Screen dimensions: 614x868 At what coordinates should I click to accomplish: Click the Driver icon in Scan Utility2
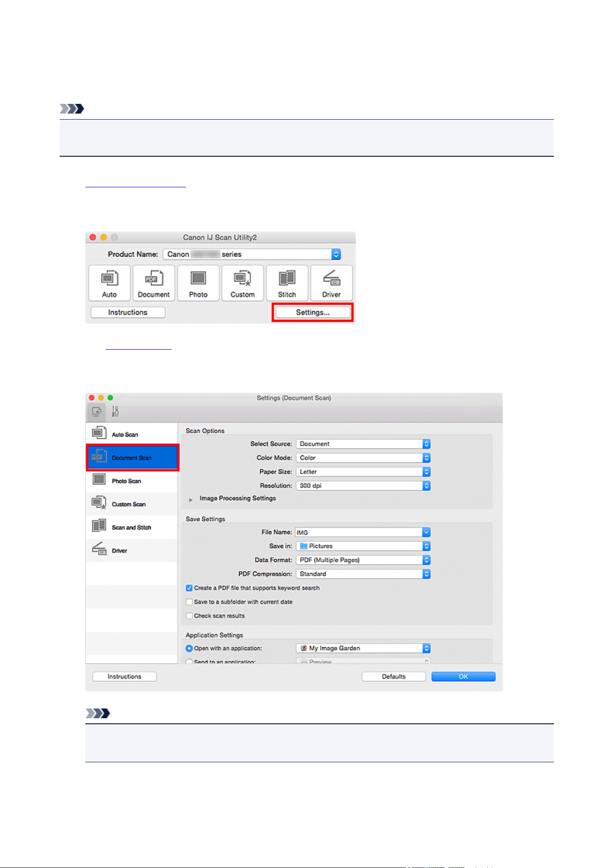tap(331, 283)
